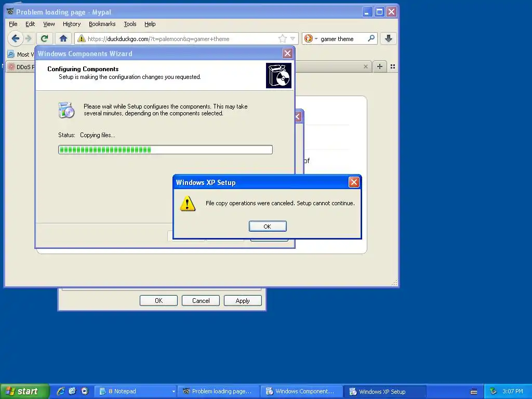
Task: Launch Windows Media Player quick launch icon
Action: click(x=85, y=391)
